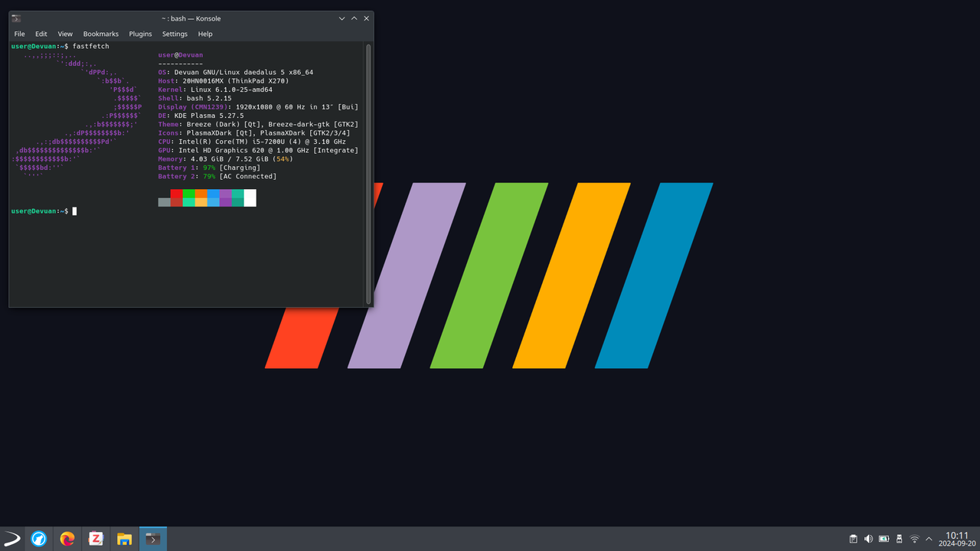Click the gray color block in fastfetch palette
Viewport: 980px width, 551px height.
click(164, 202)
